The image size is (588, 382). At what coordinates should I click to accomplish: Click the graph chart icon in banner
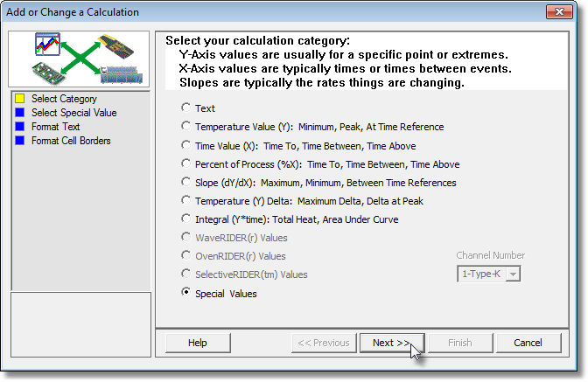(47, 44)
